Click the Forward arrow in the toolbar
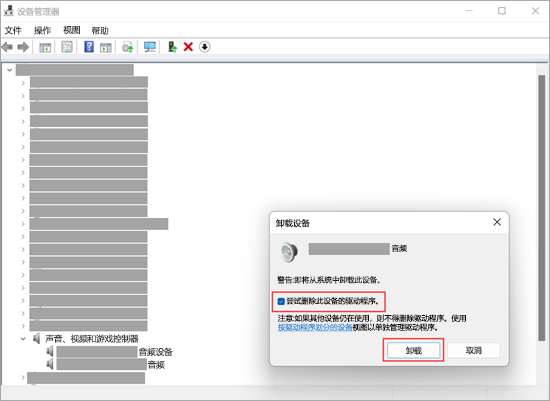Image resolution: width=550 pixels, height=401 pixels. click(x=23, y=47)
